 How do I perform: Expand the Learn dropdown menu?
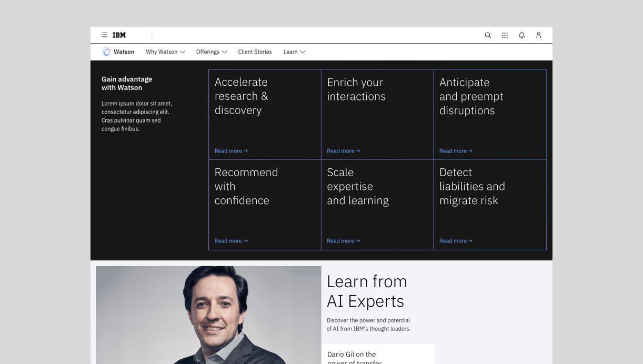click(294, 52)
